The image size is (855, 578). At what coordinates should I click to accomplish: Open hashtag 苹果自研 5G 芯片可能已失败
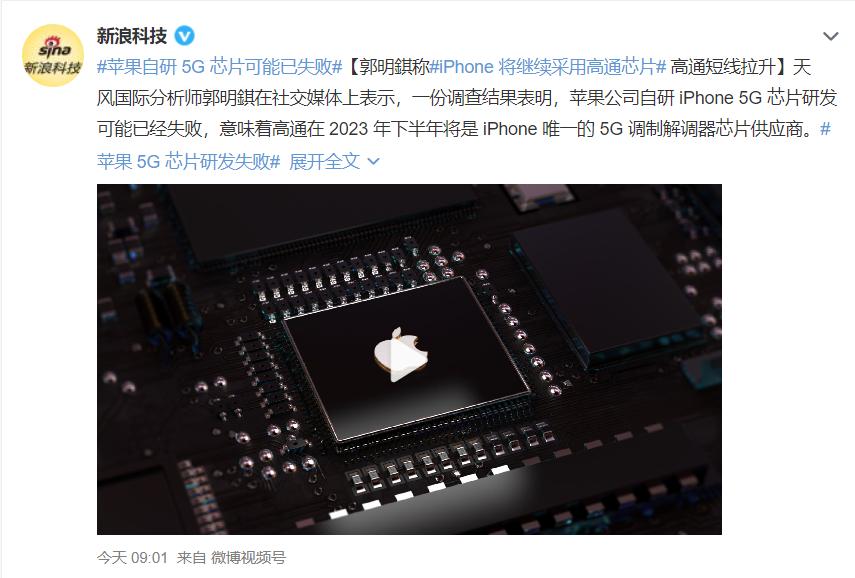(220, 67)
